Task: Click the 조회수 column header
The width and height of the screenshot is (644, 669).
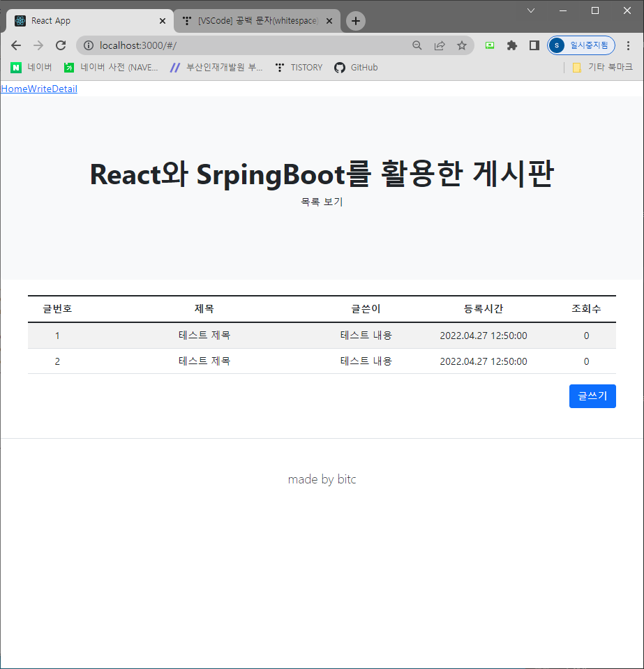Action: (x=586, y=309)
